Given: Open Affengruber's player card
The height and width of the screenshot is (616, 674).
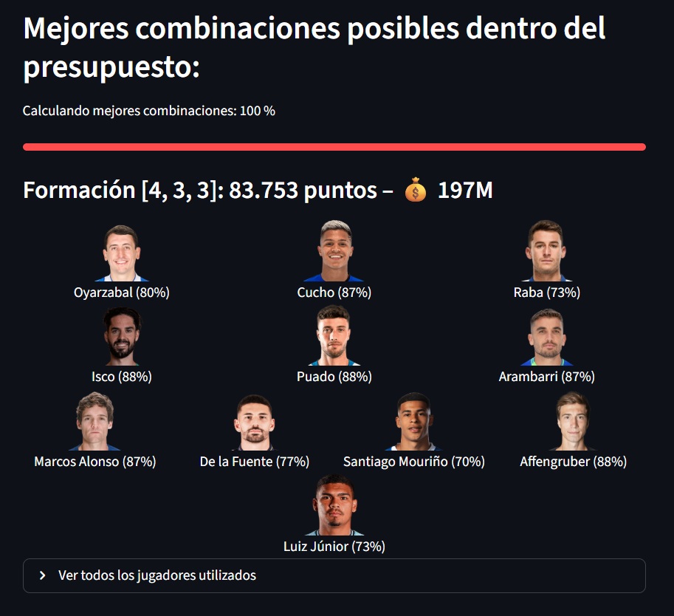Looking at the screenshot, I should 573,421.
